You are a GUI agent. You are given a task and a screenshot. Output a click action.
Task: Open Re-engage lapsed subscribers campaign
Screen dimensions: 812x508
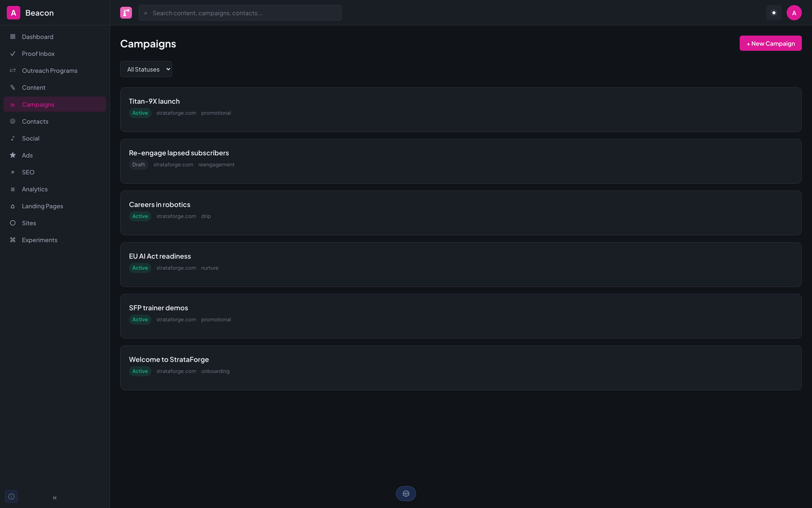(461, 161)
